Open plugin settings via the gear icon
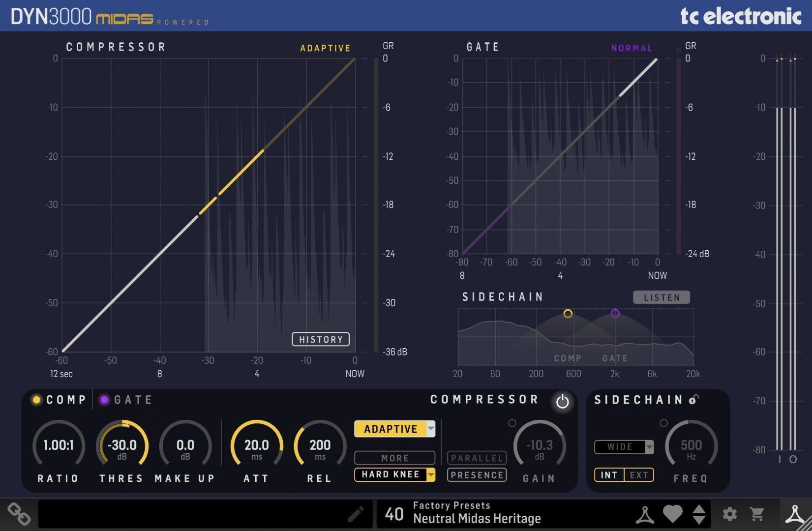This screenshot has width=812, height=531. pos(729,514)
